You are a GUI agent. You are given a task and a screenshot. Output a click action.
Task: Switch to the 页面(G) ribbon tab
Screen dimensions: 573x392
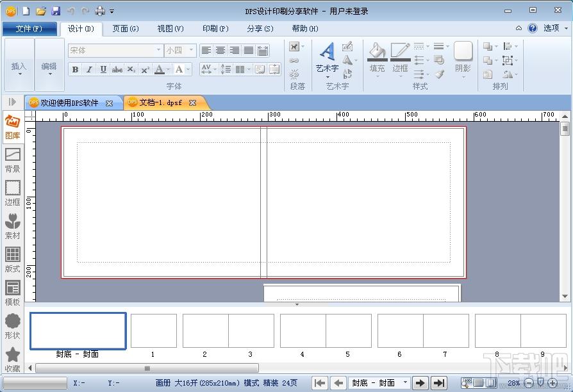click(126, 28)
